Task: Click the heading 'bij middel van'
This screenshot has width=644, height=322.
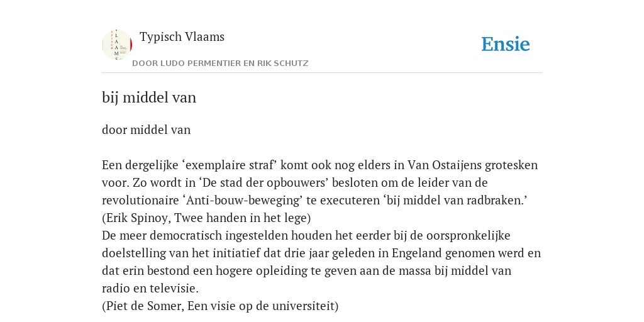Action: click(149, 97)
